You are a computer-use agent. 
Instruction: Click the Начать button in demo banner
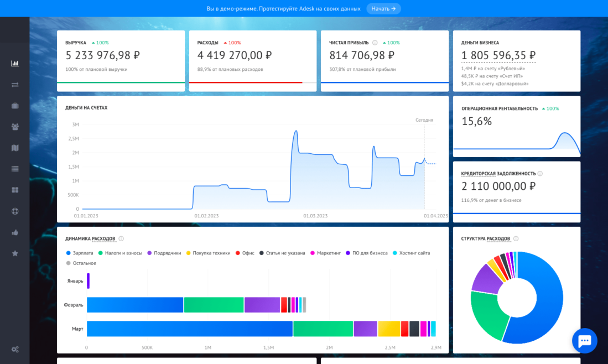[x=383, y=9]
